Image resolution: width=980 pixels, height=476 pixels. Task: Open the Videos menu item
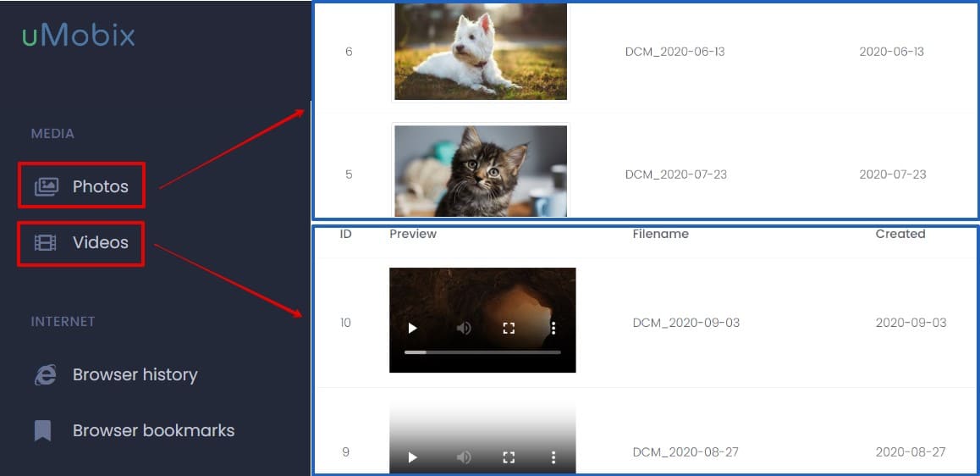(81, 243)
